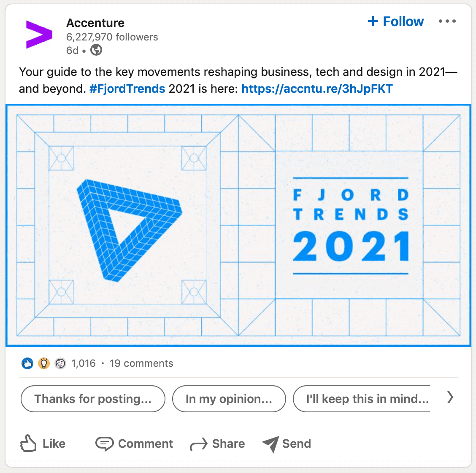Open the accntu.re shortened link
This screenshot has width=476, height=473.
pos(317,89)
